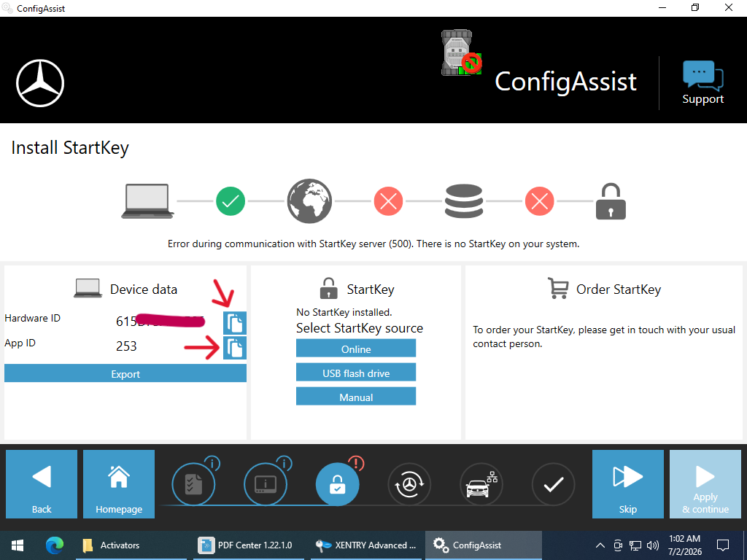Skip the StartKey installation step
Image resolution: width=747 pixels, height=560 pixels.
[628, 484]
